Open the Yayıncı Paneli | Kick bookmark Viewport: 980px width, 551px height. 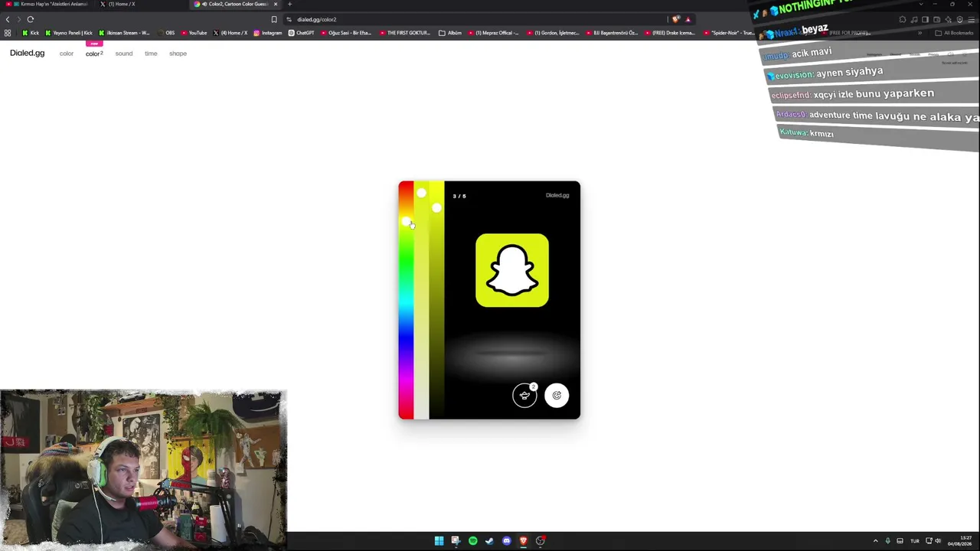[69, 33]
